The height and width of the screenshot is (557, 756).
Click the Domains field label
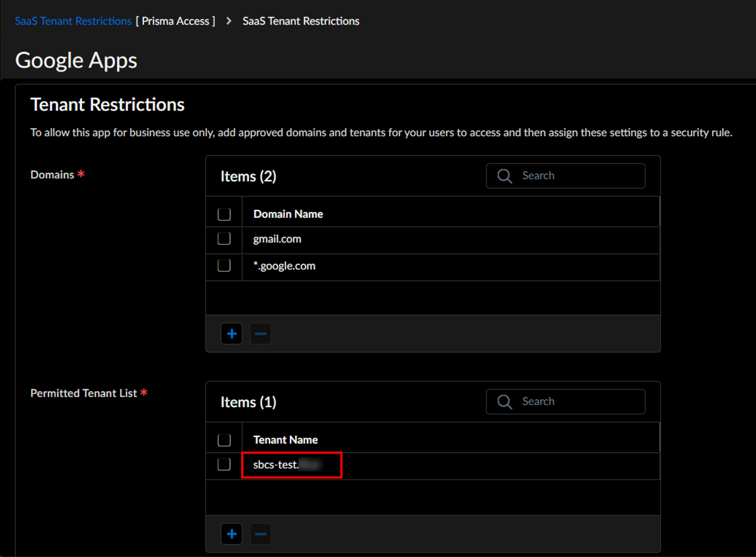52,175
